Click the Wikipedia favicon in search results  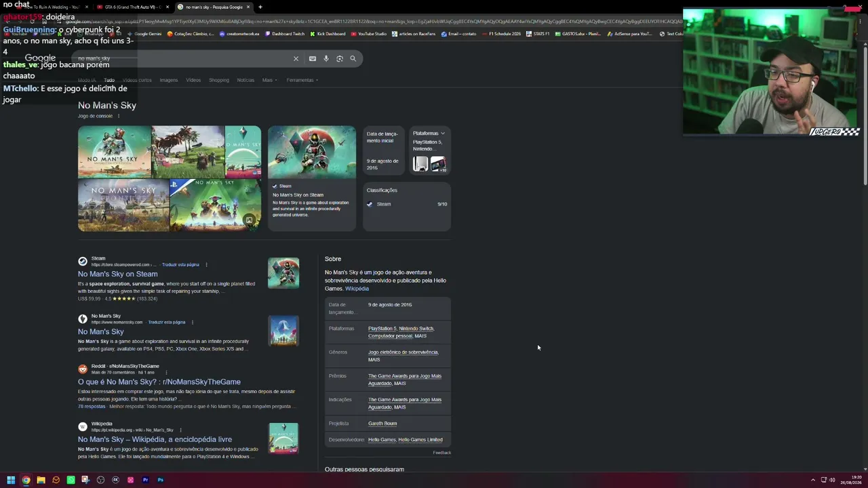[83, 427]
